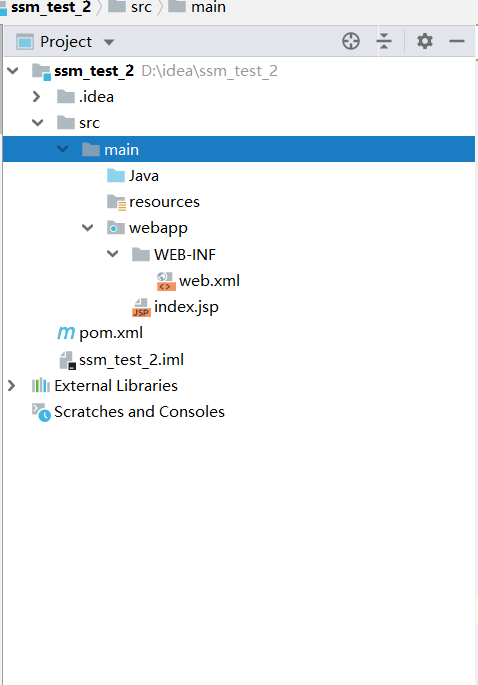
Task: Select the ssm_test_2.iml file label
Action: (x=132, y=360)
